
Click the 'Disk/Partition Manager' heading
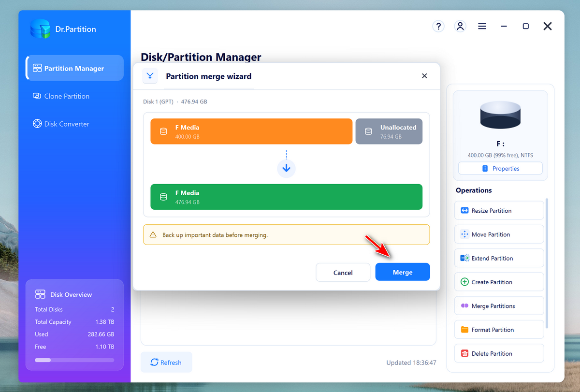[x=201, y=57]
